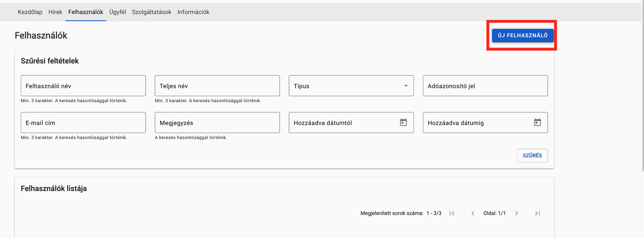This screenshot has width=644, height=238.
Task: Go to Szolgáltatások tab
Action: [x=152, y=12]
